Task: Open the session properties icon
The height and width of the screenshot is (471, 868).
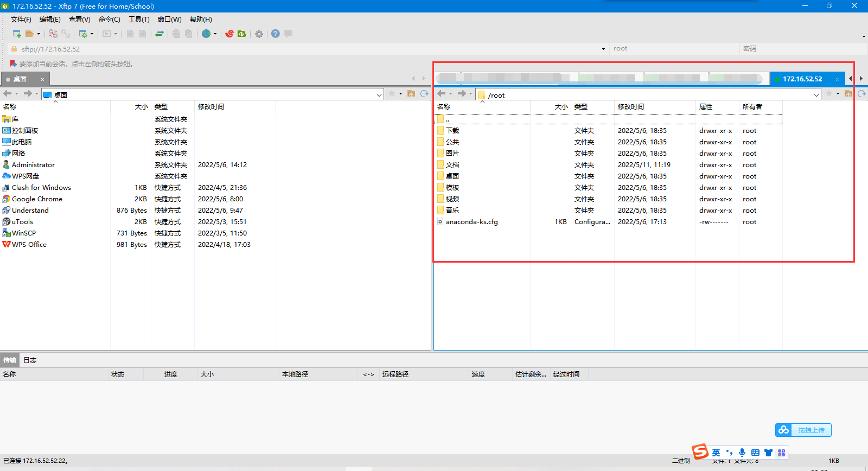Action: click(x=83, y=34)
